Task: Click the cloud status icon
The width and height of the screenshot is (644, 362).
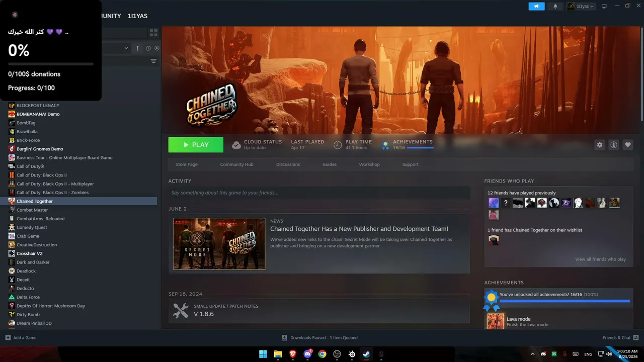Action: (x=236, y=145)
